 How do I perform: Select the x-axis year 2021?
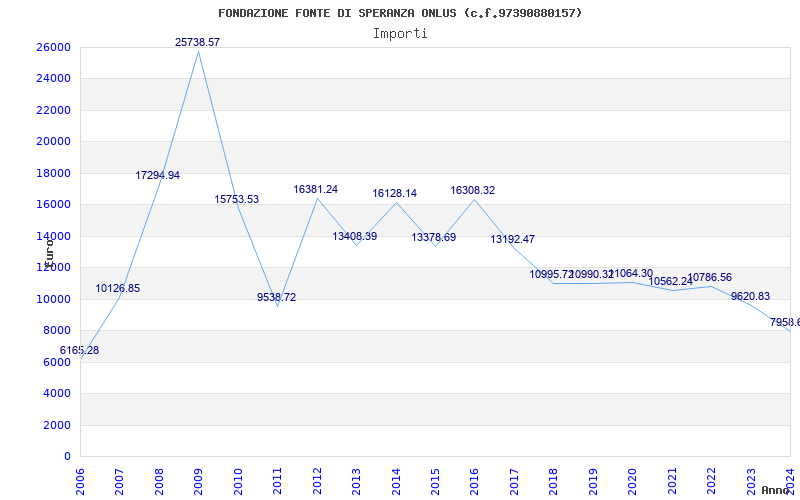tap(672, 482)
